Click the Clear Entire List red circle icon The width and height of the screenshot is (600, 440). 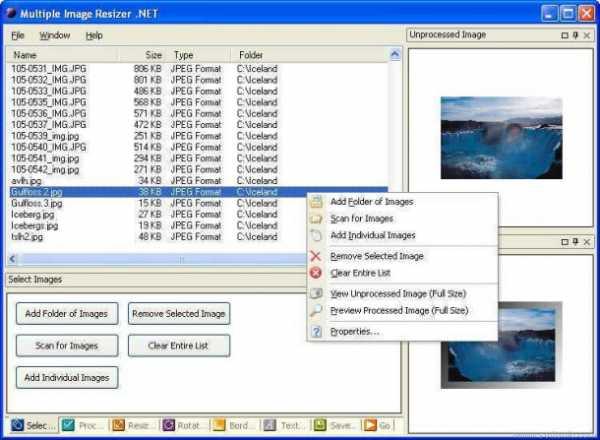point(317,273)
